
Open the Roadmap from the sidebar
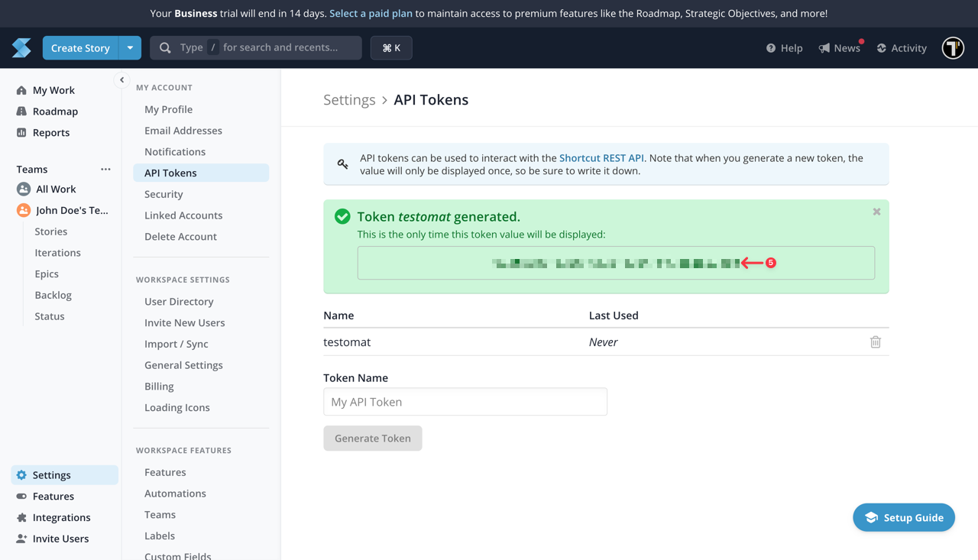[x=56, y=111]
